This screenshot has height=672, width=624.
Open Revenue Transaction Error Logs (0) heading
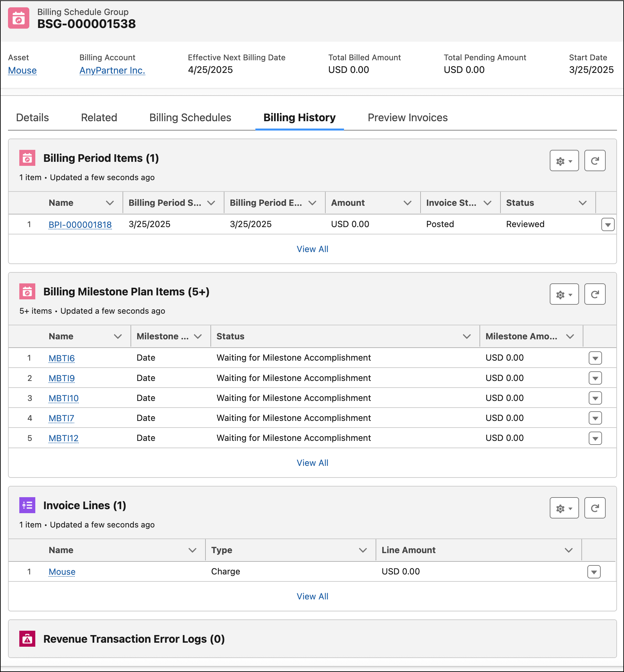click(x=134, y=639)
